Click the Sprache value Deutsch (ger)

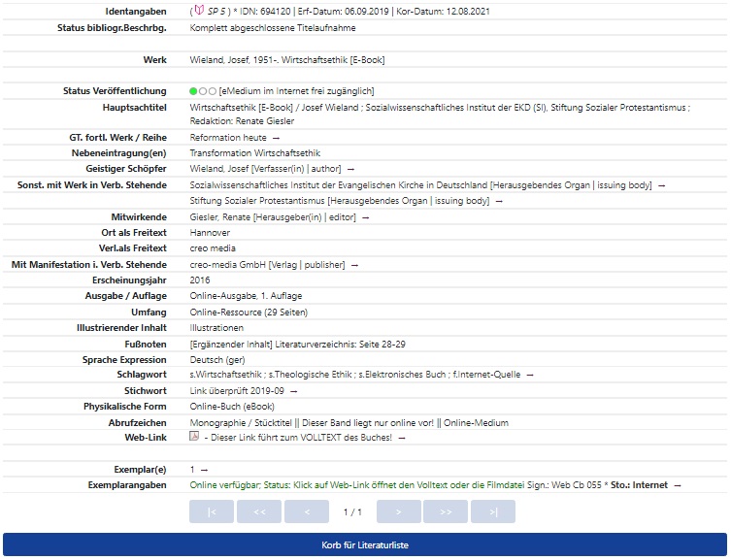[x=217, y=360]
